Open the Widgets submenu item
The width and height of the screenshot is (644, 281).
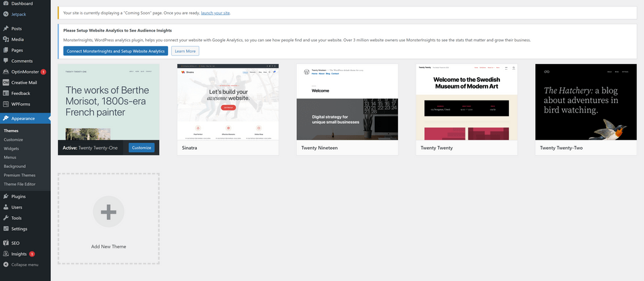(12, 148)
